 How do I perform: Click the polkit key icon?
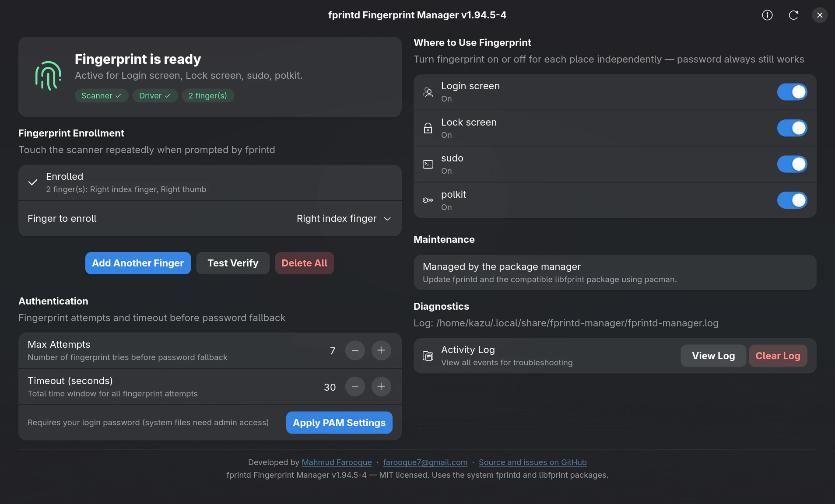(x=428, y=200)
